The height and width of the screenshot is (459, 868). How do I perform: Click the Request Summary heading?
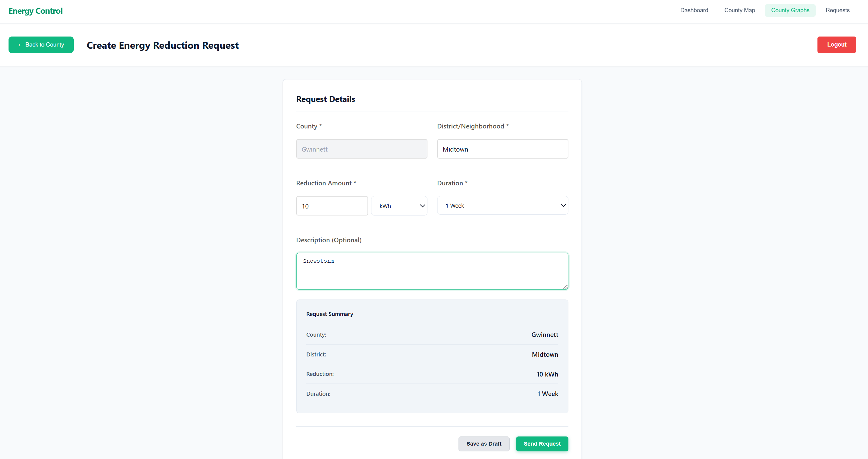(x=329, y=314)
